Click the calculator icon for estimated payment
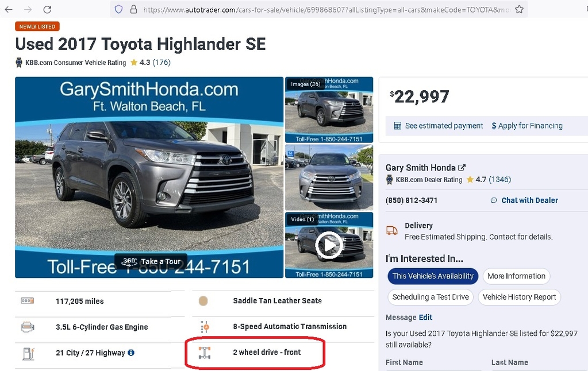Image resolution: width=588 pixels, height=371 pixels. point(398,126)
